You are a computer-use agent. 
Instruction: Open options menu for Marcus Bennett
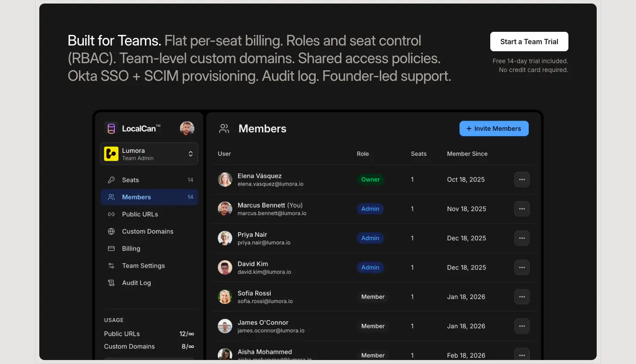(522, 209)
